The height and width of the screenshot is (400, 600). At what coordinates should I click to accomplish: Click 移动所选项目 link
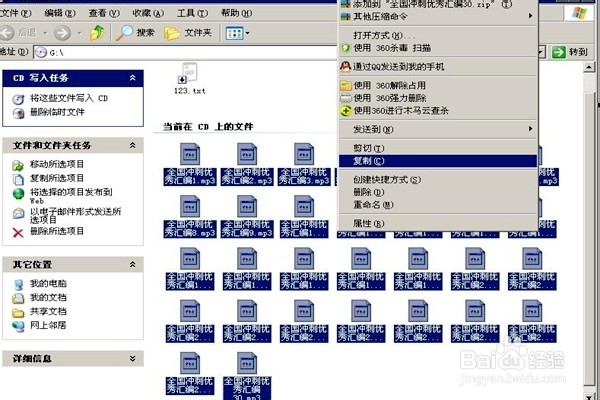tap(57, 164)
